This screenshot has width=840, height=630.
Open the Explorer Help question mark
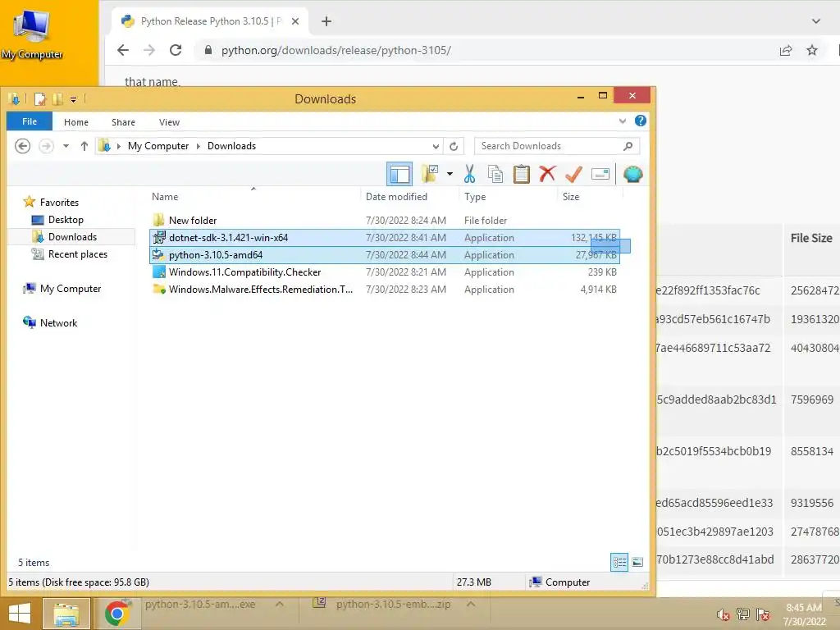coord(640,121)
